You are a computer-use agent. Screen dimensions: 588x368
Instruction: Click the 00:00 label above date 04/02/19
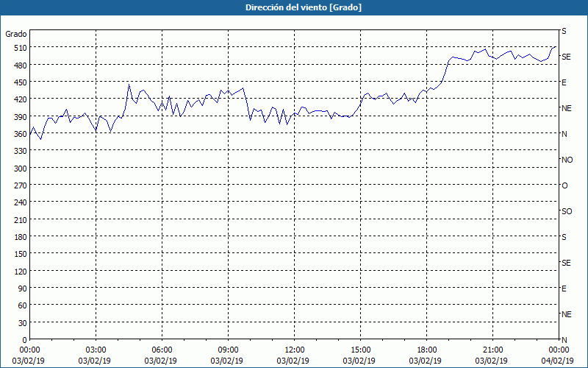[559, 350]
